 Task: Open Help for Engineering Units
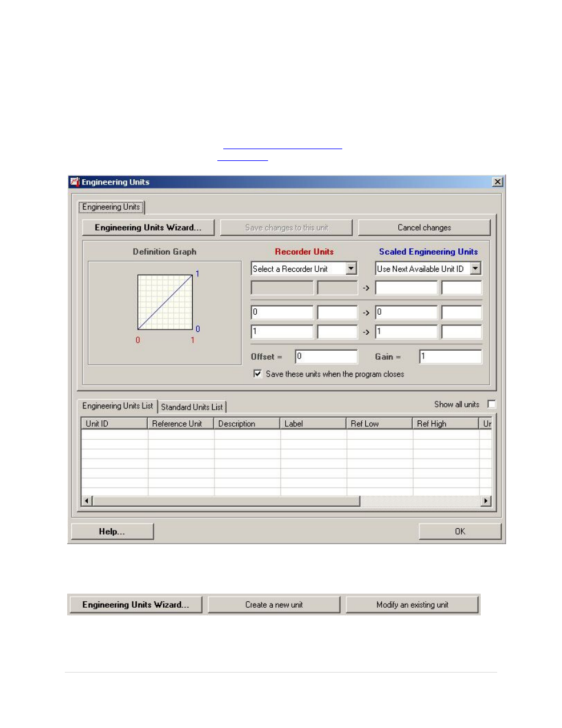(113, 532)
